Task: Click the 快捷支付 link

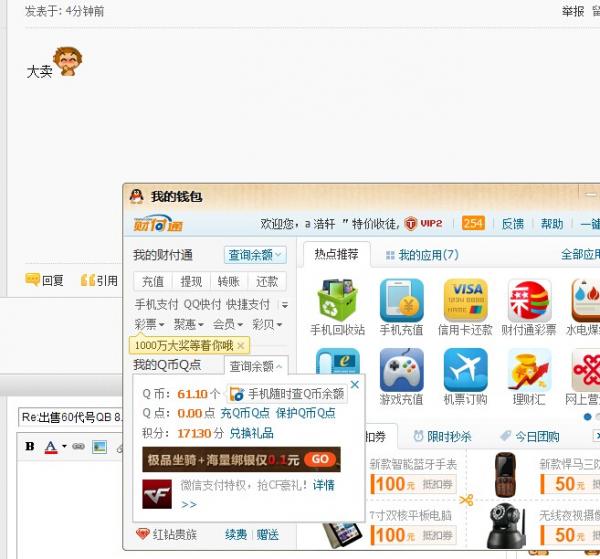Action: pyautogui.click(x=248, y=305)
